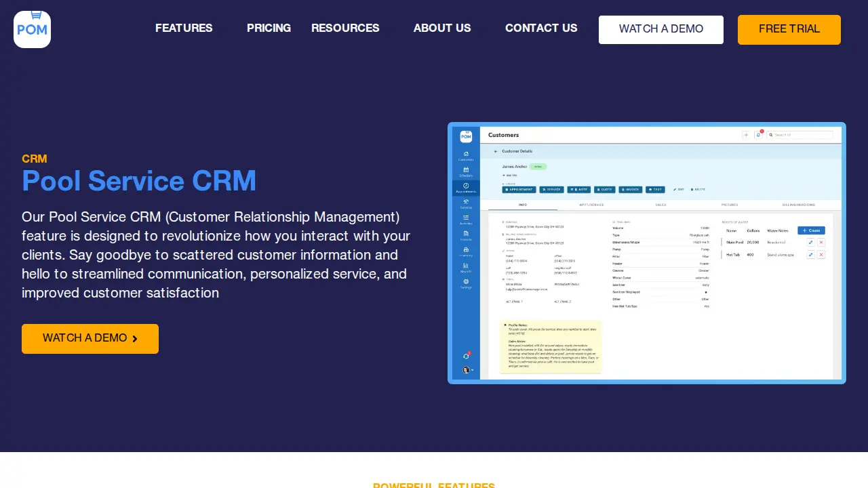Screen dimensions: 868x488
Task: Click the Invoices icon in screenshot sidebar
Action: coord(466,235)
